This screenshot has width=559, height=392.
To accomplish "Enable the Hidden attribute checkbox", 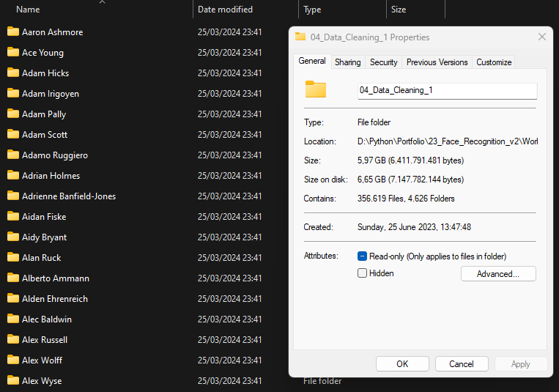I will click(362, 273).
